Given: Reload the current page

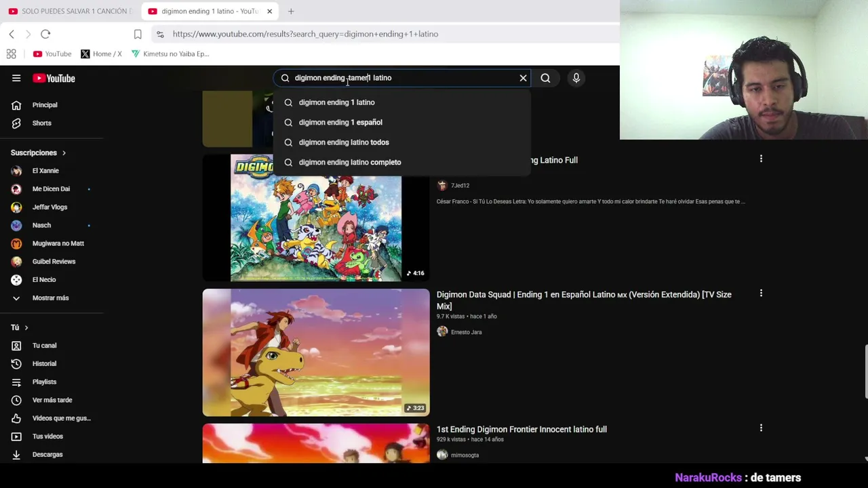Looking at the screenshot, I should click(45, 34).
